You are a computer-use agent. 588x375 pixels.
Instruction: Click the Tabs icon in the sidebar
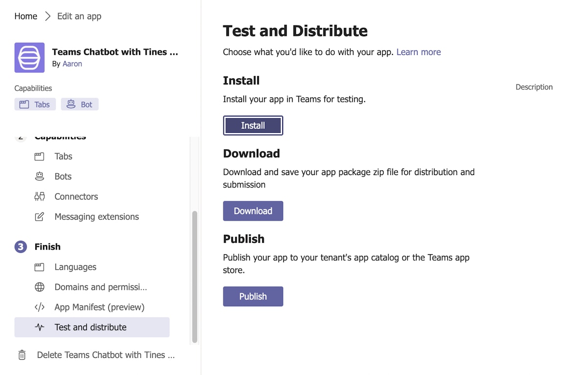(x=40, y=157)
